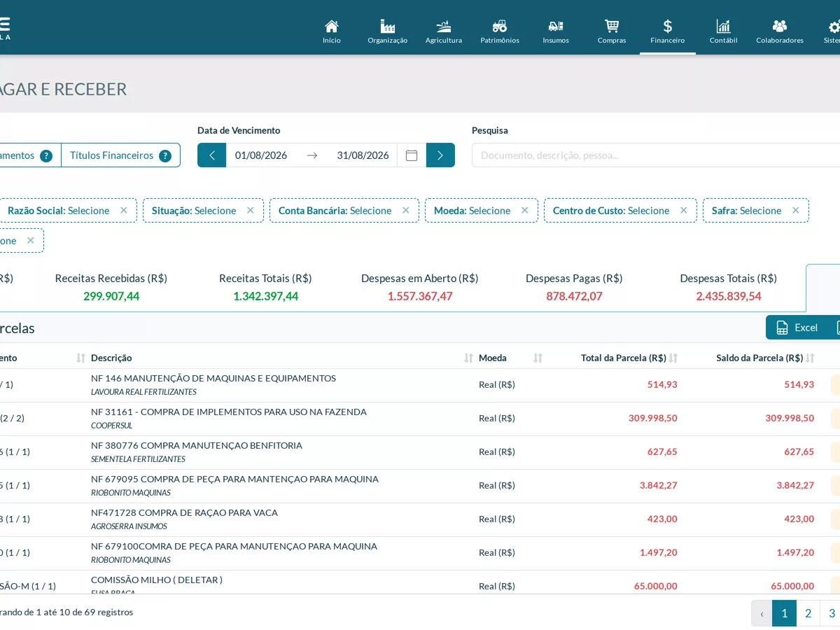Edit the end date 31/08/2026 field

(363, 155)
